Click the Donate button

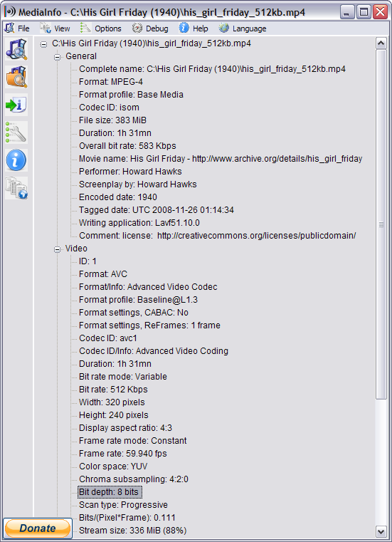point(38,528)
